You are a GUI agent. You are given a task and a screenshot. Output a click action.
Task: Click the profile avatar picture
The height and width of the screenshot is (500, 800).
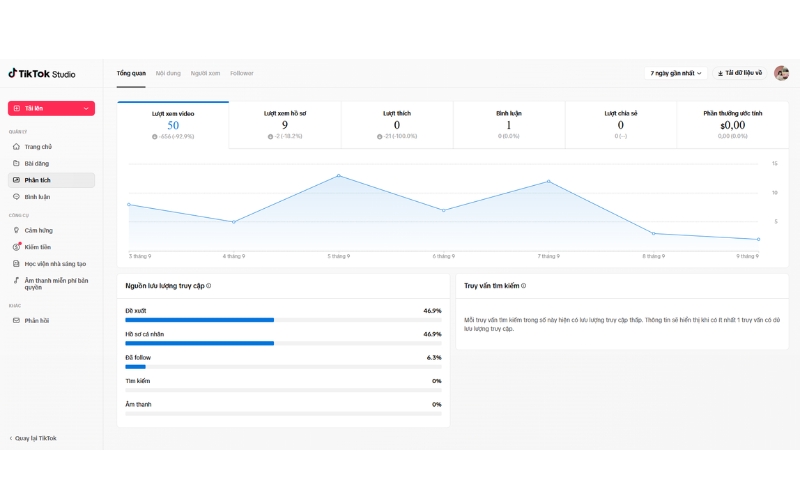pos(781,73)
